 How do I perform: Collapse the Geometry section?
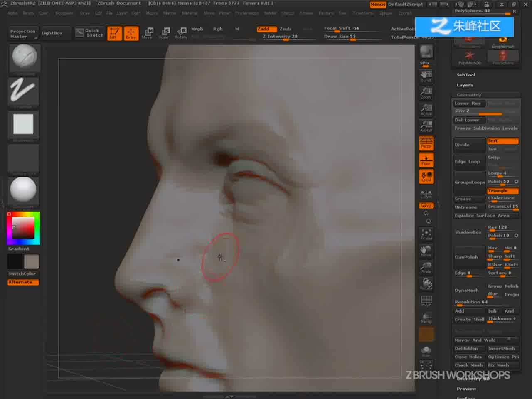click(469, 95)
